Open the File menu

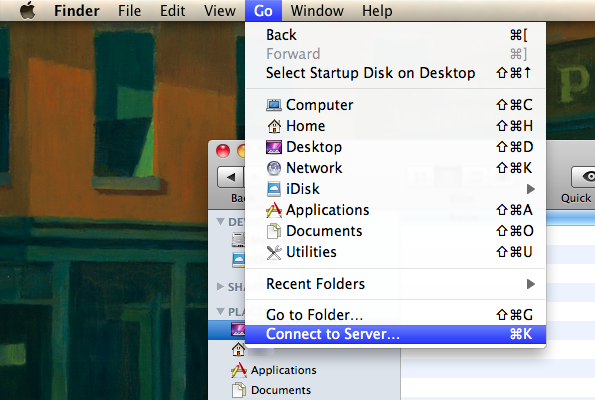[x=129, y=11]
